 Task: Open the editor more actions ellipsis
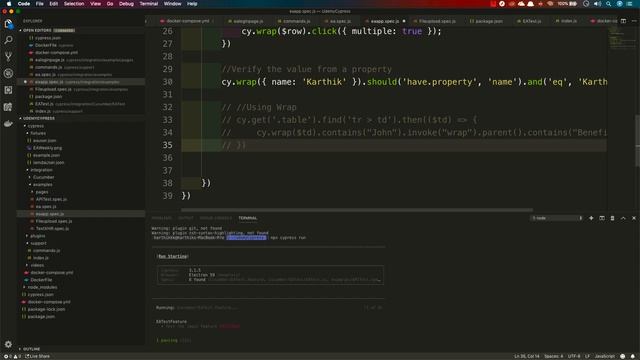tap(634, 21)
